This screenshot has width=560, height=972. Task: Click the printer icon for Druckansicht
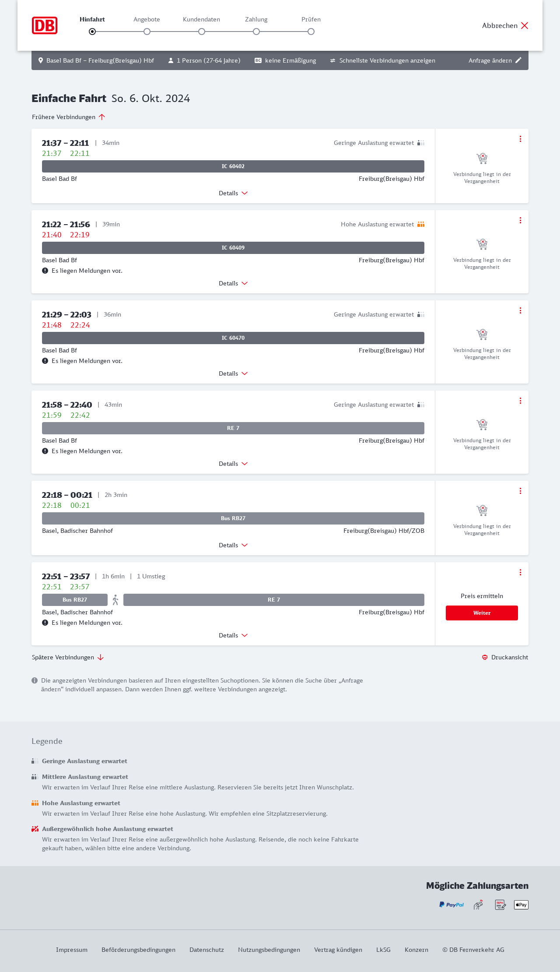pos(485,657)
